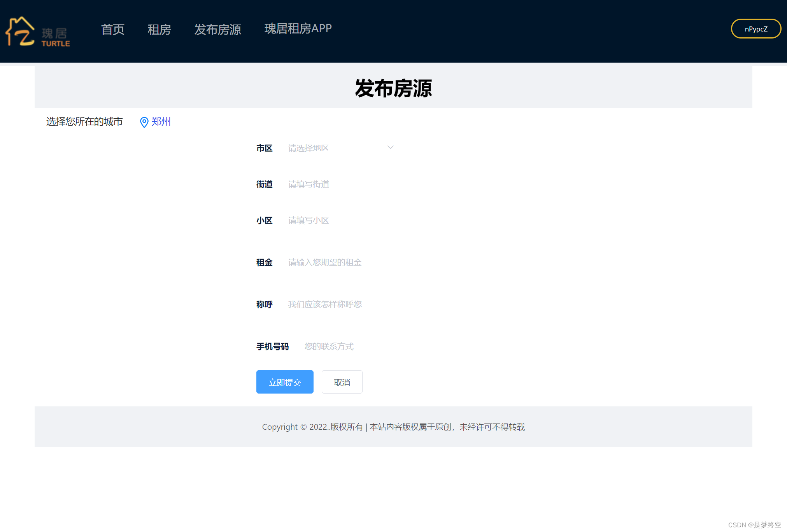Screen dimensions: 787x532
Task: Go to the 首页 menu item
Action: 113,30
